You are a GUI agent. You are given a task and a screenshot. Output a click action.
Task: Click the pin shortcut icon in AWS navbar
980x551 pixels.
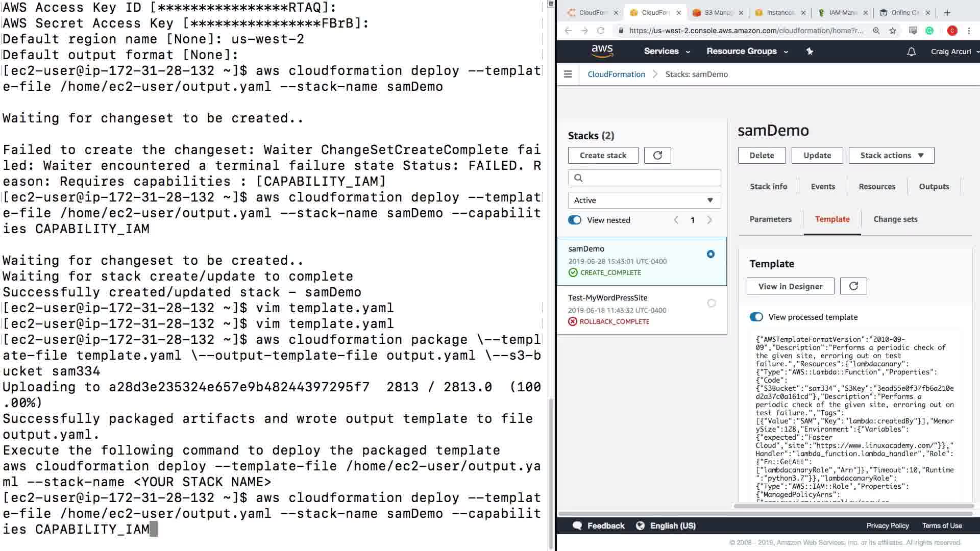810,51
